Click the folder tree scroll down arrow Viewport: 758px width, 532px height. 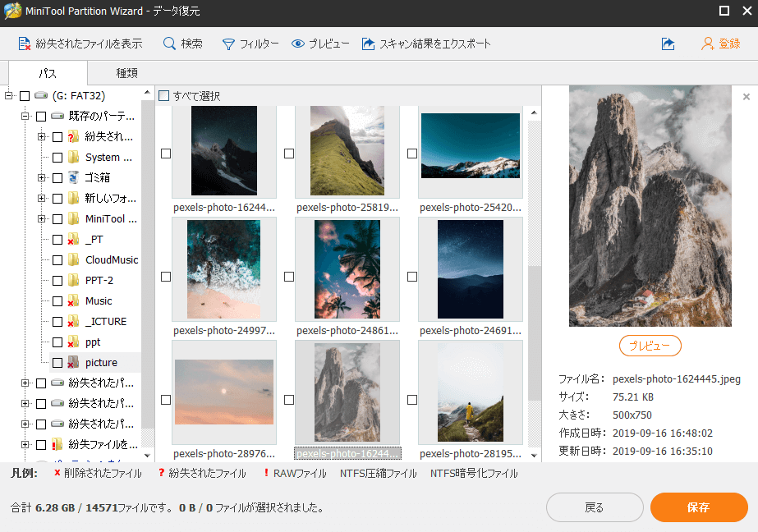click(148, 455)
